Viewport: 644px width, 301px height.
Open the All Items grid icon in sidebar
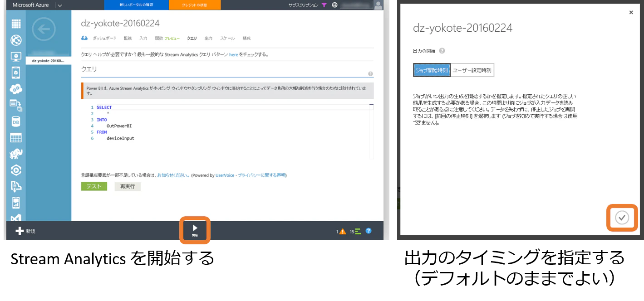tap(16, 24)
